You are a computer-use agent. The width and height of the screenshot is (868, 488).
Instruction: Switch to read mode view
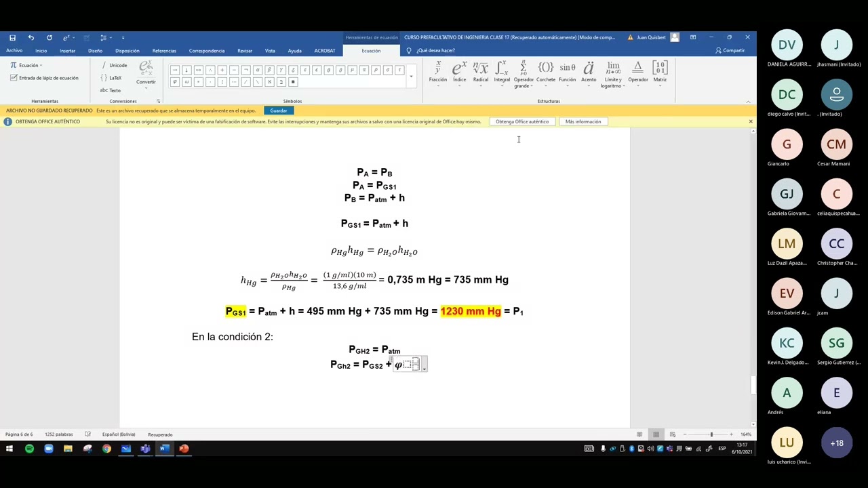639,434
